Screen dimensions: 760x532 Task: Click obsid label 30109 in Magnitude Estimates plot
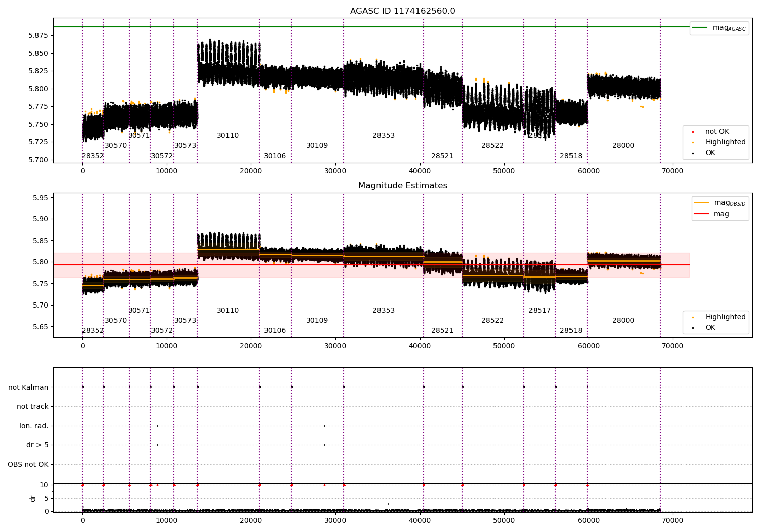click(317, 321)
